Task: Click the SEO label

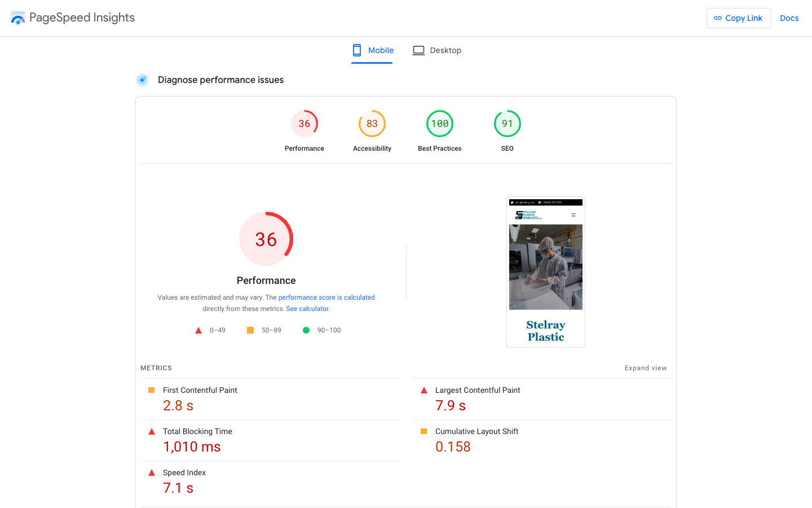Action: coord(507,148)
